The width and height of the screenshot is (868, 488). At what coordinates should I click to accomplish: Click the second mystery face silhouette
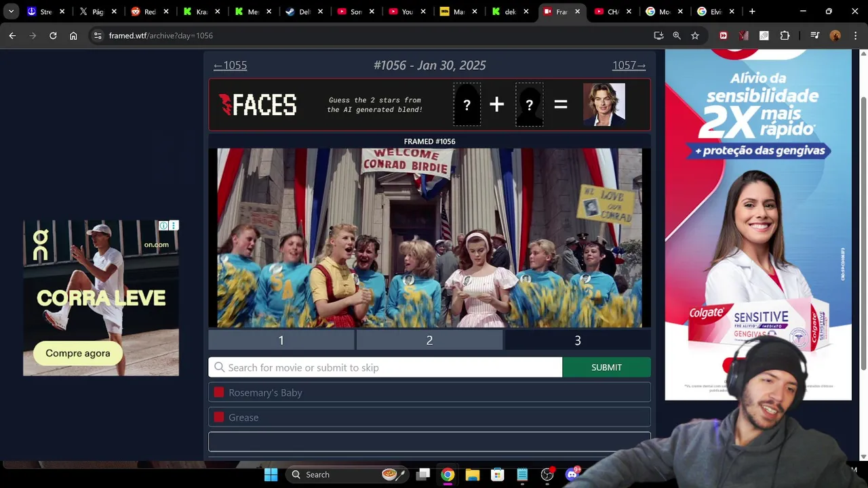529,104
